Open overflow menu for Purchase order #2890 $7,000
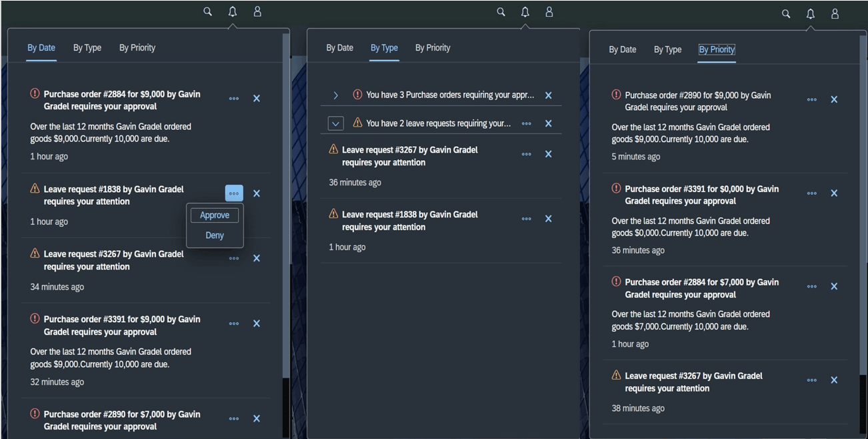This screenshot has height=439, width=868. click(x=234, y=419)
